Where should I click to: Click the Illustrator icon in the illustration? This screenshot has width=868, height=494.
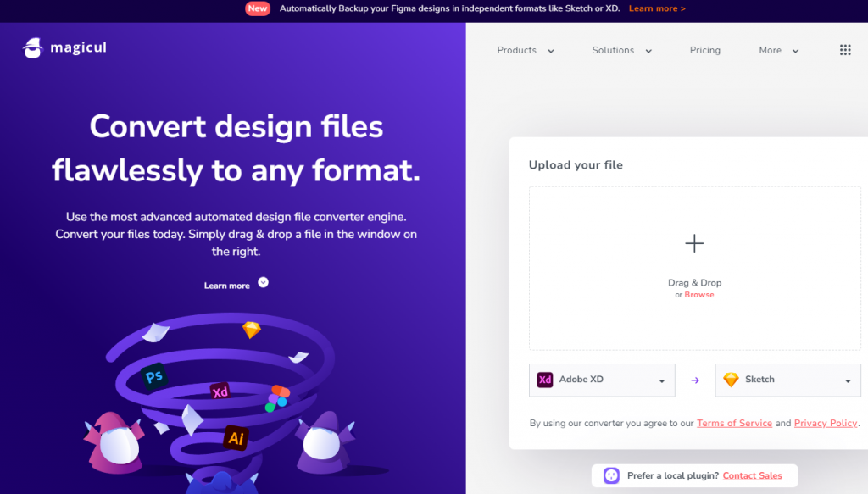pos(236,439)
